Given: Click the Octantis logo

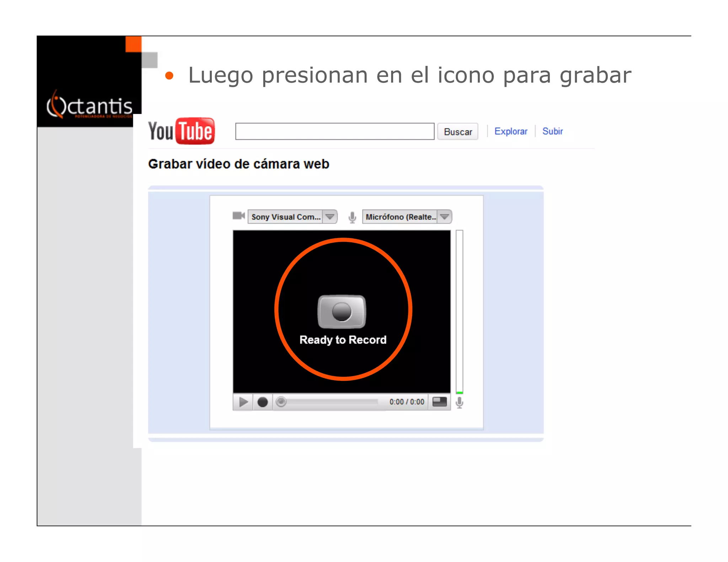Looking at the screenshot, I should (x=89, y=104).
